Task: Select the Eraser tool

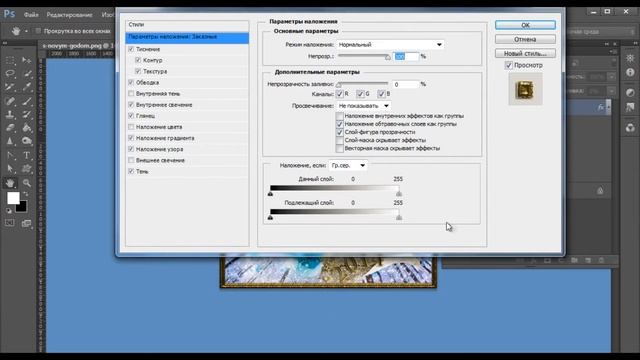Action: coord(10,128)
